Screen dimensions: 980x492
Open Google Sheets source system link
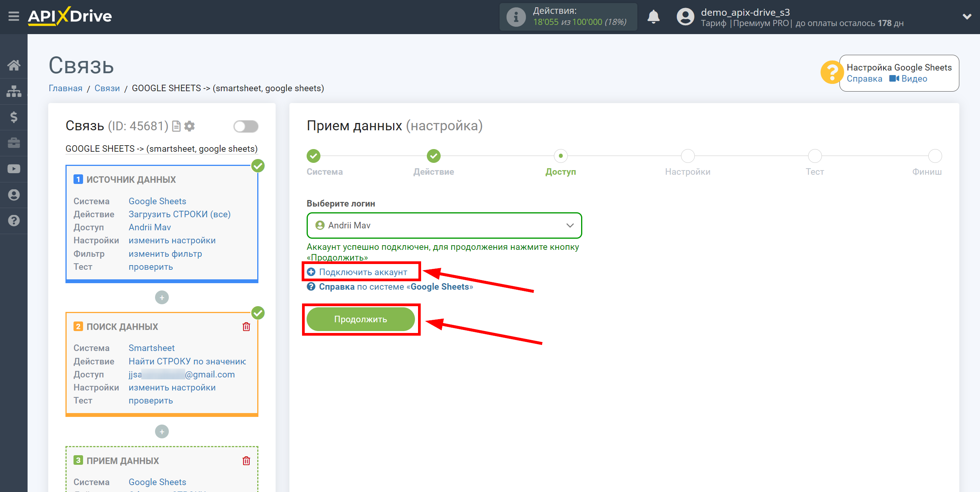point(157,201)
